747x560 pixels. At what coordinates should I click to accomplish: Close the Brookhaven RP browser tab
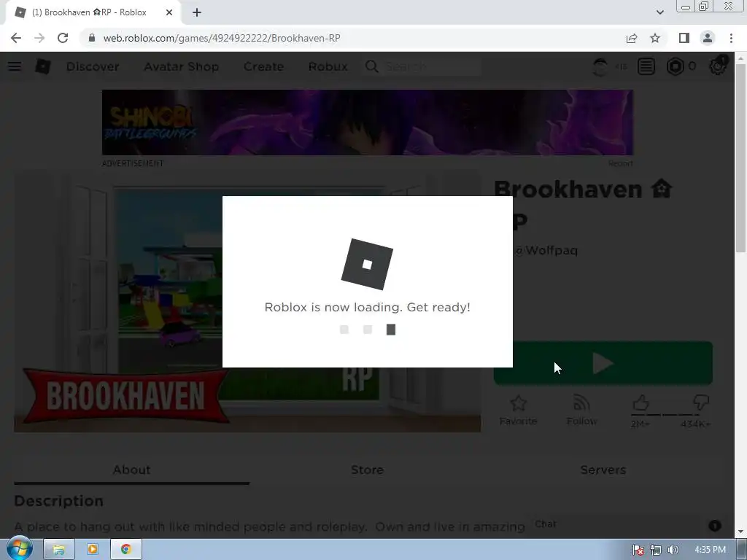click(x=169, y=13)
